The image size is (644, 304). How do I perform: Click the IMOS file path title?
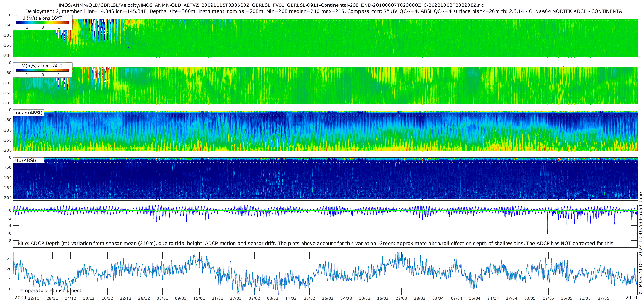pyautogui.click(x=271, y=5)
